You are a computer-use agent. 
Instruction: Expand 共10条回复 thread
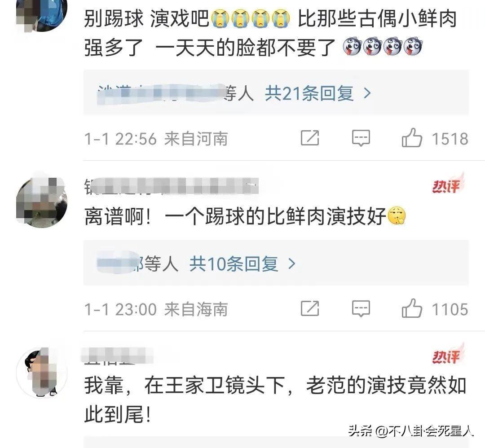[x=234, y=264]
